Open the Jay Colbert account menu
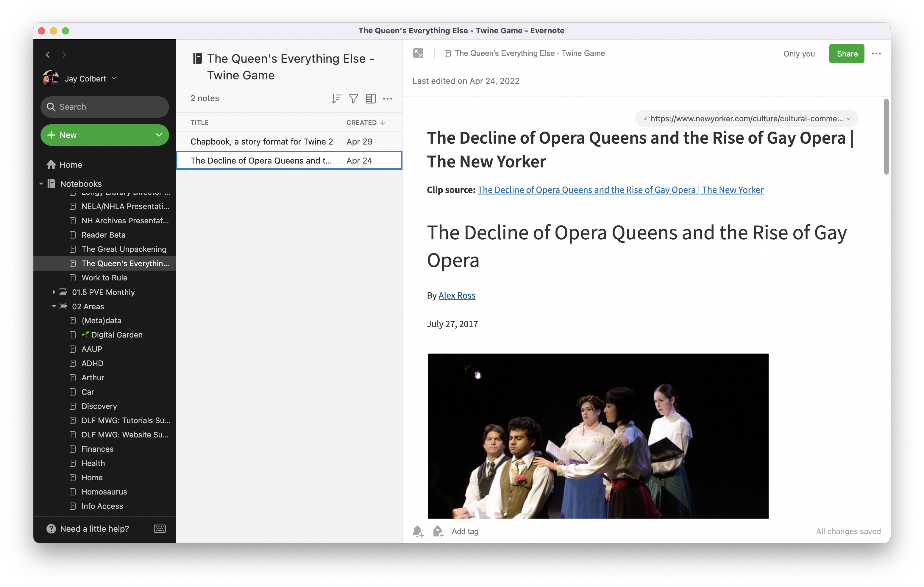This screenshot has width=924, height=587. click(85, 79)
